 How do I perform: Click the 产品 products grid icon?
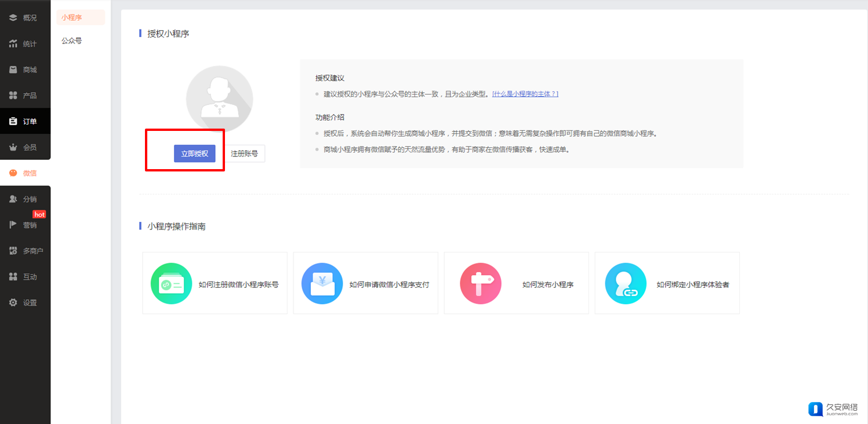tap(13, 96)
